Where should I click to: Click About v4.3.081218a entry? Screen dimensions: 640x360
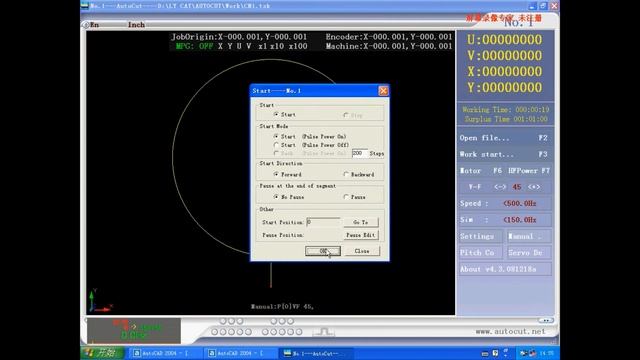[x=505, y=269]
